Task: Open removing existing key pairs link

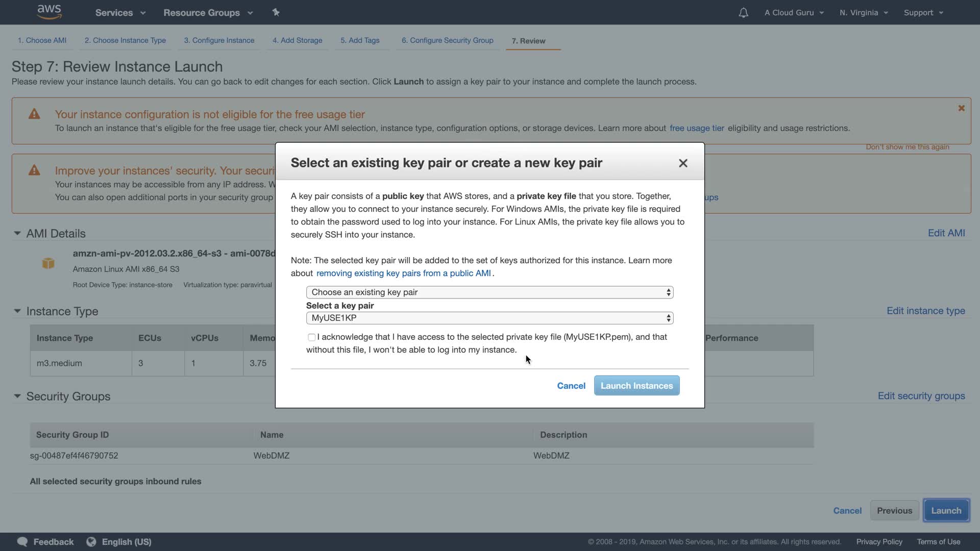Action: click(x=403, y=273)
